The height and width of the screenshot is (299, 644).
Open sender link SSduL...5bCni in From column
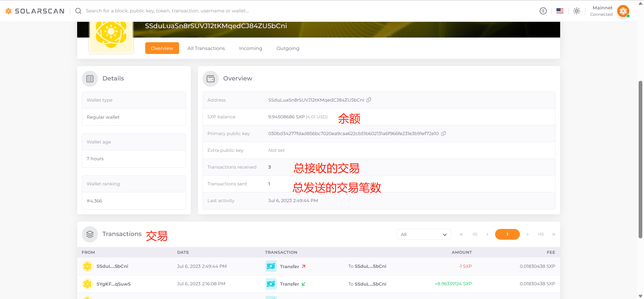pos(112,266)
